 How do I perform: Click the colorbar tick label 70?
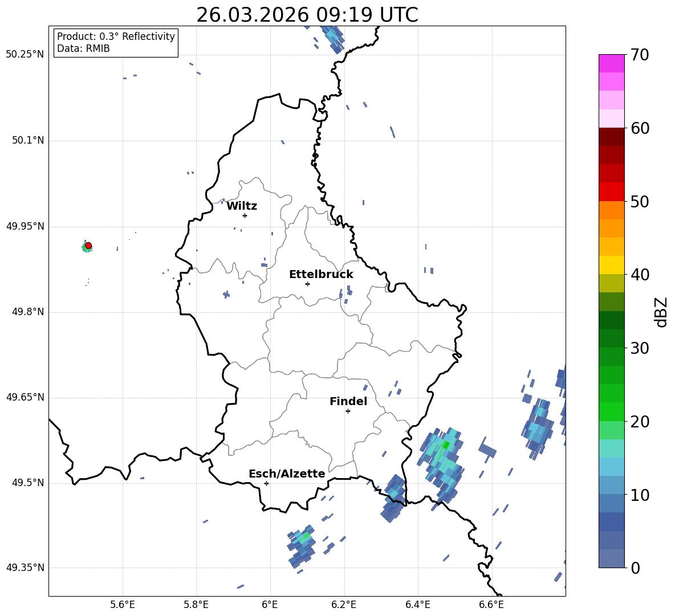pos(640,55)
